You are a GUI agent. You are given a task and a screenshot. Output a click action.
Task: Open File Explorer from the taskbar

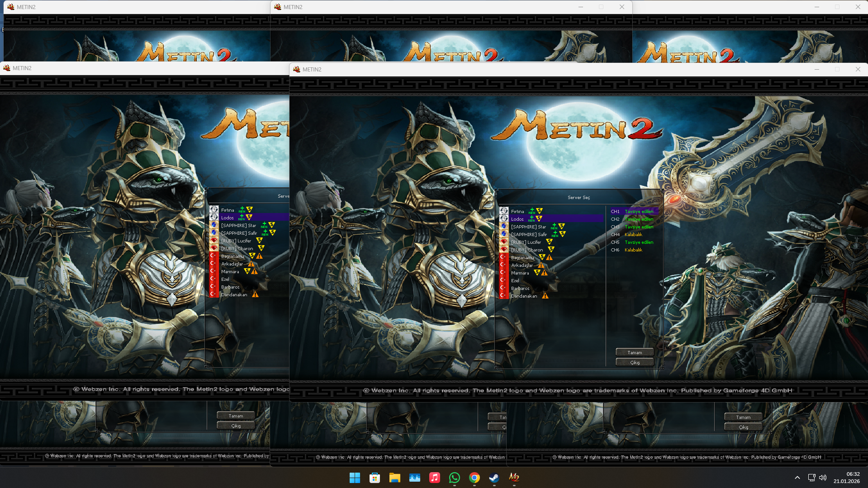(394, 478)
